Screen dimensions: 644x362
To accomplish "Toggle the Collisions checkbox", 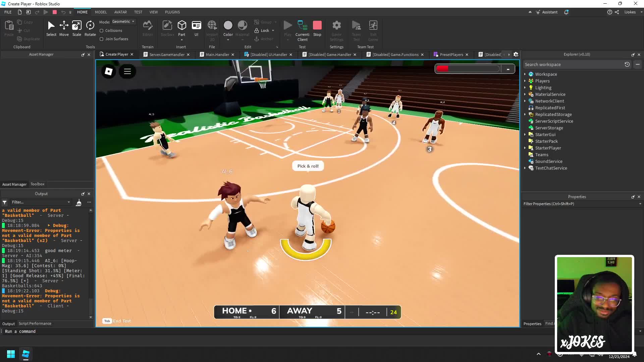I will pyautogui.click(x=101, y=31).
